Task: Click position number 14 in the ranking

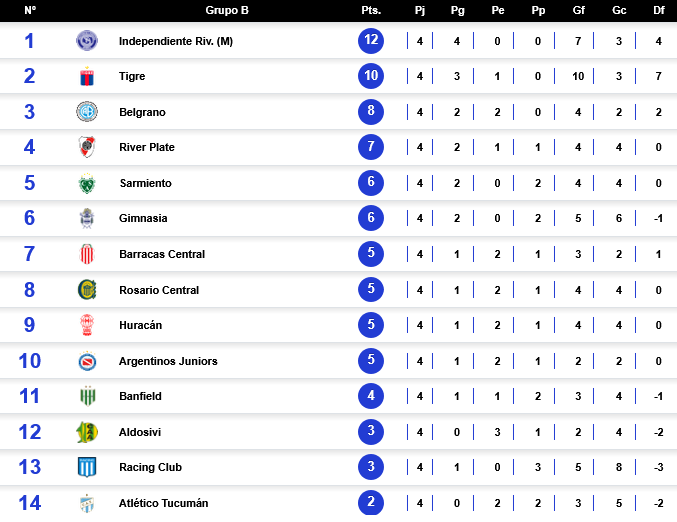Action: click(30, 503)
